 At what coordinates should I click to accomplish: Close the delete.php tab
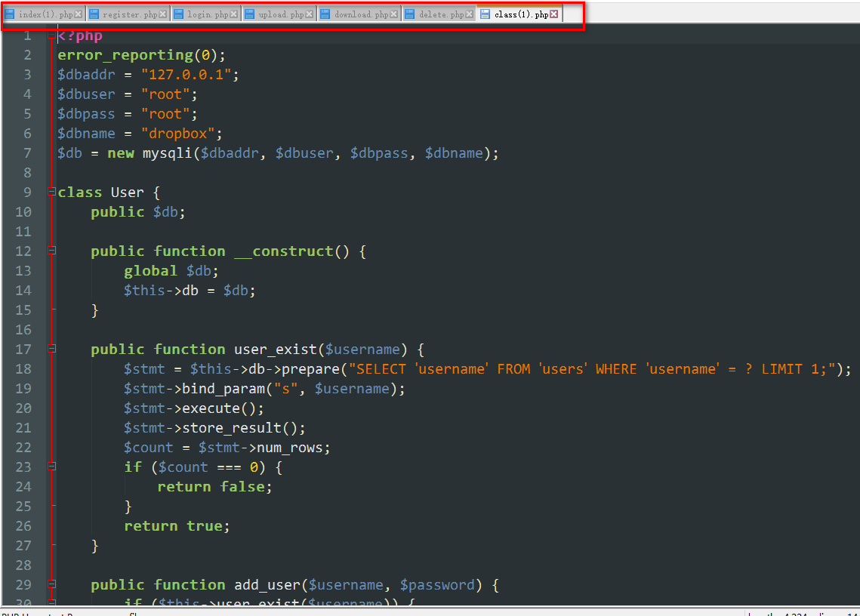click(x=470, y=14)
